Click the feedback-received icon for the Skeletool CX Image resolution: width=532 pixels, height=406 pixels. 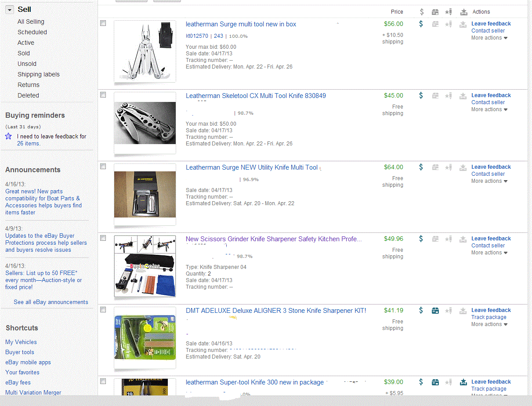pyautogui.click(x=463, y=96)
